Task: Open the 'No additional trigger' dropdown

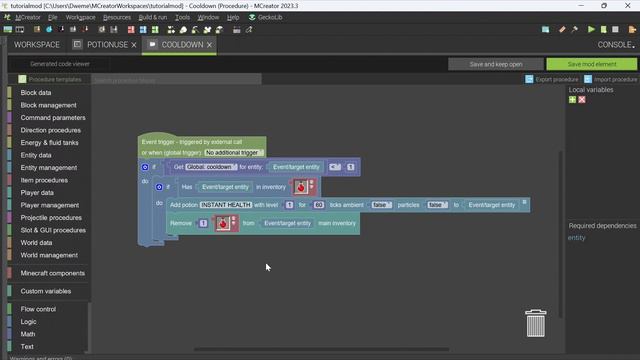Action: 234,152
